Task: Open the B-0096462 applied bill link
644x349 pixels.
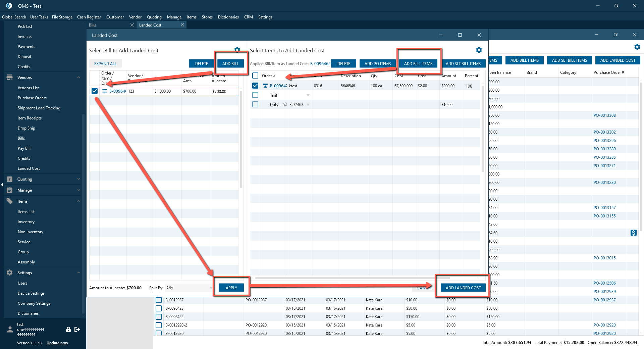Action: pyautogui.click(x=320, y=63)
